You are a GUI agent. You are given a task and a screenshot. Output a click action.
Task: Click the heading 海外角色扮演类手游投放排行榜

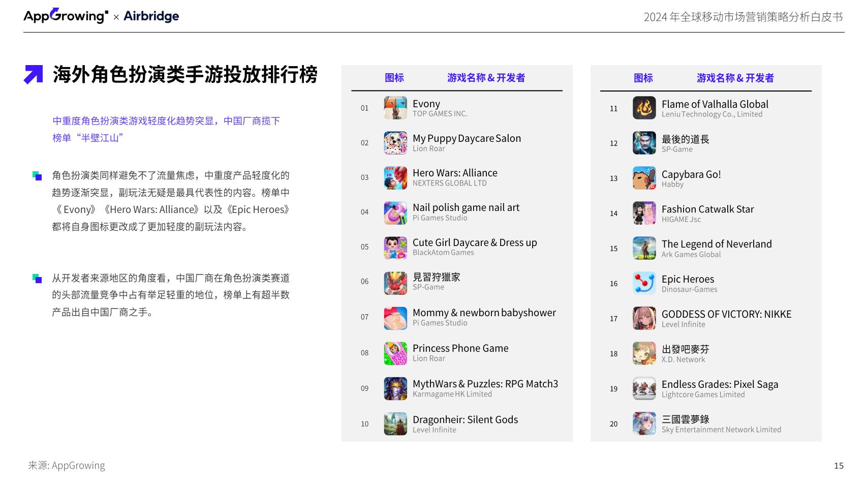[x=185, y=75]
